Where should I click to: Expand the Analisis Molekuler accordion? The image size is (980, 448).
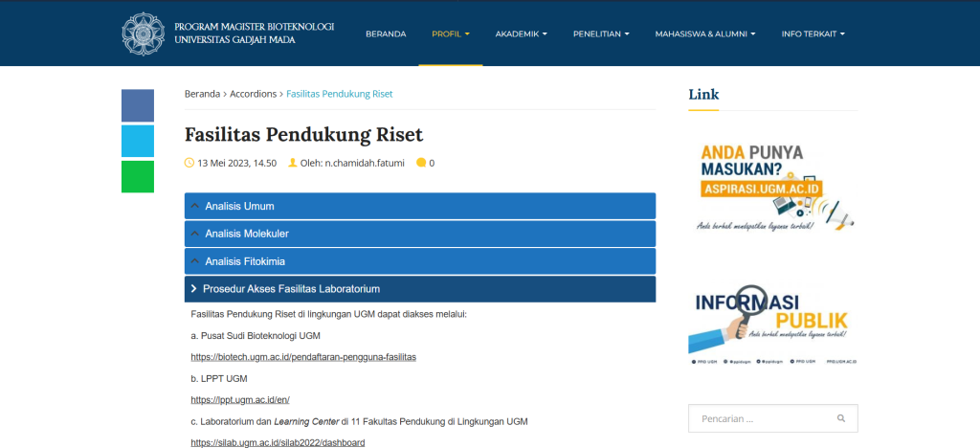(x=419, y=234)
